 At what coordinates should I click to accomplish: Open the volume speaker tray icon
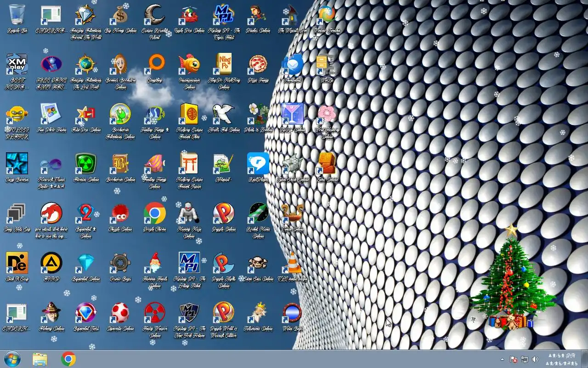click(x=535, y=359)
